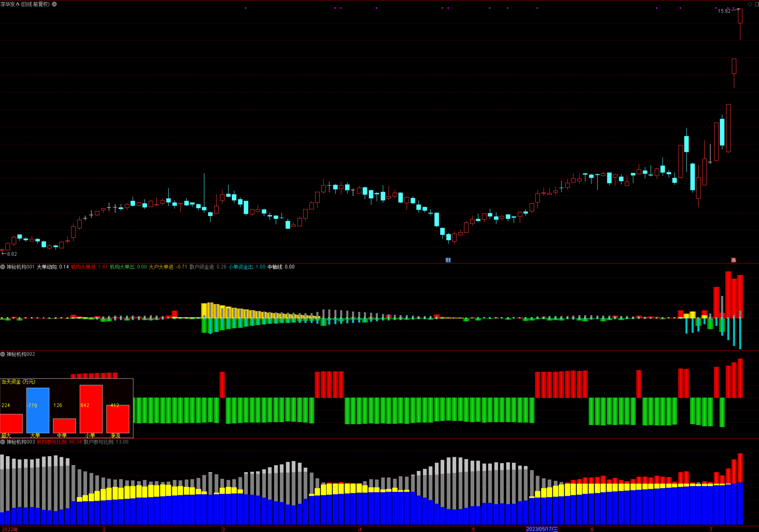The image size is (759, 532).
Task: Expand the 神秘机构002 indicator menu arrow
Action: [3, 354]
